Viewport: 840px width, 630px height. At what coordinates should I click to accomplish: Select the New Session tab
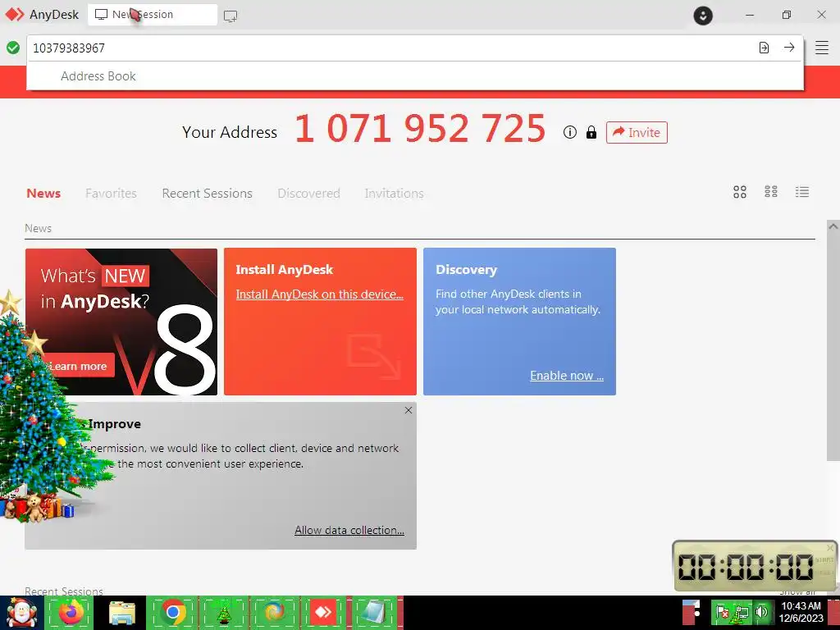152,15
